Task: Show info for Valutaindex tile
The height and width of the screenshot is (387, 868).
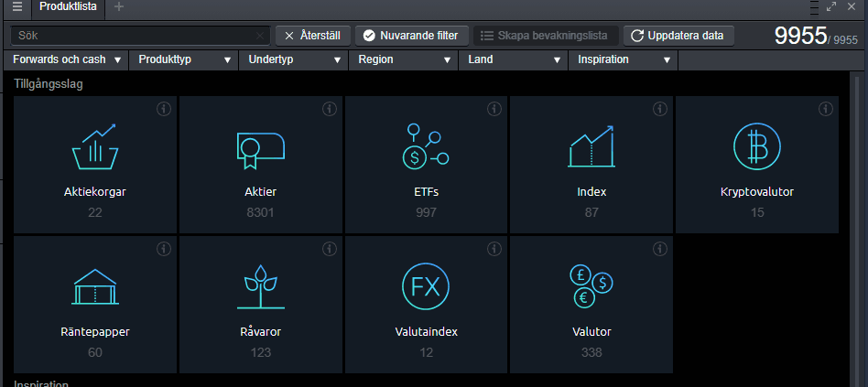Action: tap(494, 250)
